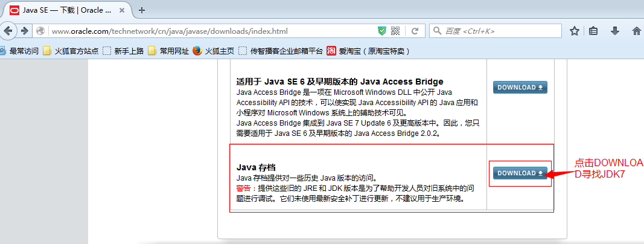Click the browser back arrow button
644x244 pixels.
(x=8, y=31)
